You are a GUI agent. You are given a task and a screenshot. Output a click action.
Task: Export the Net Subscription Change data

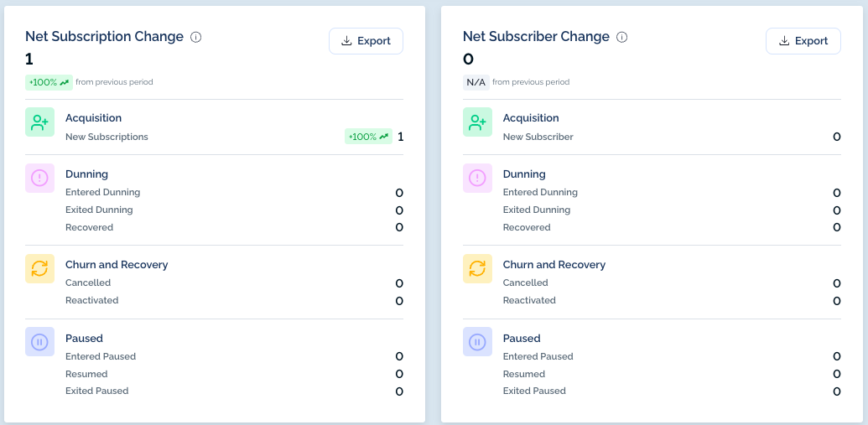[x=366, y=41]
